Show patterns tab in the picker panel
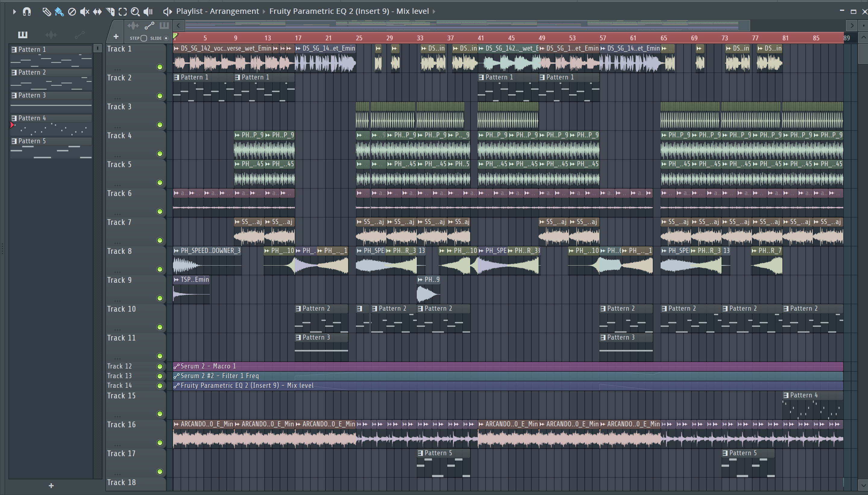This screenshot has height=495, width=868. tap(23, 34)
